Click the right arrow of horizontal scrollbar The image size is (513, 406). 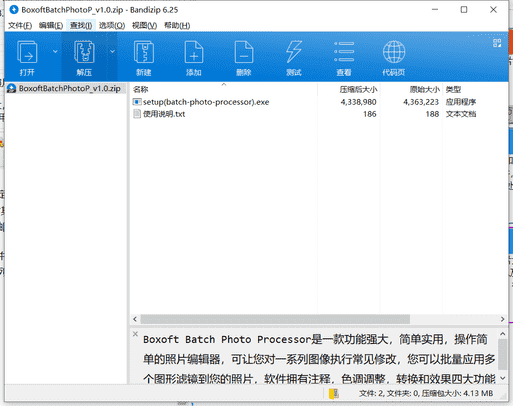pos(502,319)
